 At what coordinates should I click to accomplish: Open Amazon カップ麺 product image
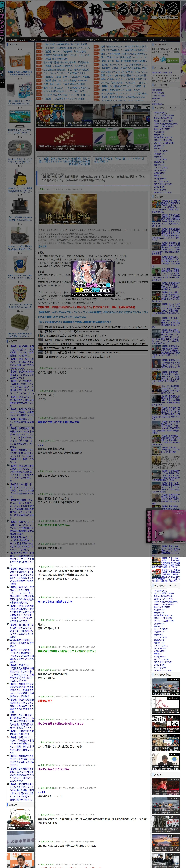(20, 294)
